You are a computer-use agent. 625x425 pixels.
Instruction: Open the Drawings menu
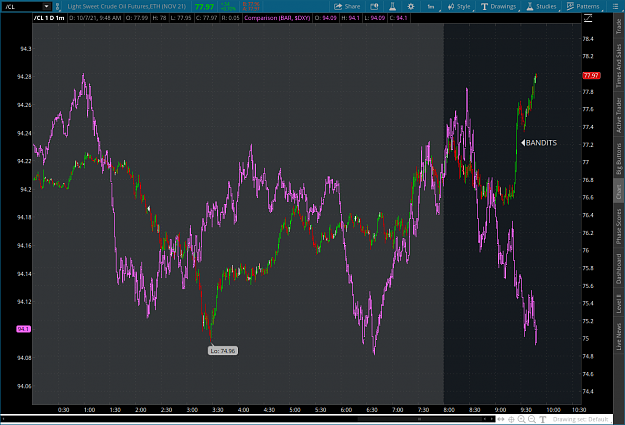pos(499,6)
